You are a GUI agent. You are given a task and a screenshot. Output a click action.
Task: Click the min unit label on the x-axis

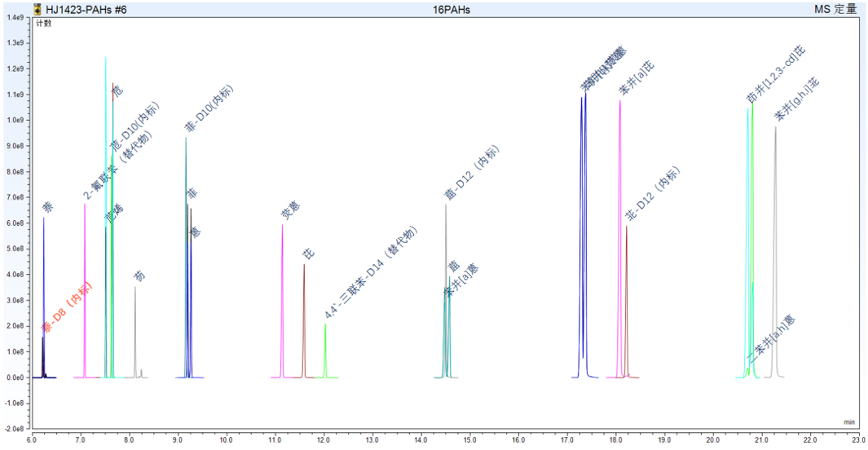coord(849,422)
